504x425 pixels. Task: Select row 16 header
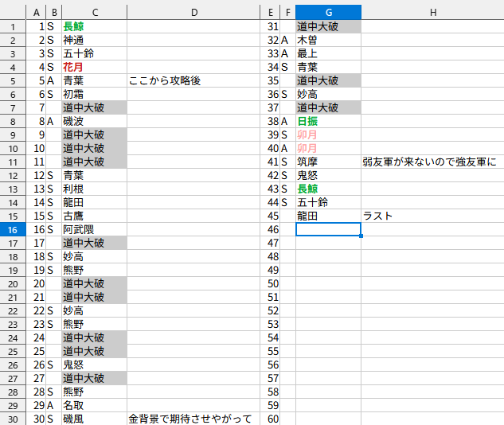pyautogui.click(x=13, y=230)
